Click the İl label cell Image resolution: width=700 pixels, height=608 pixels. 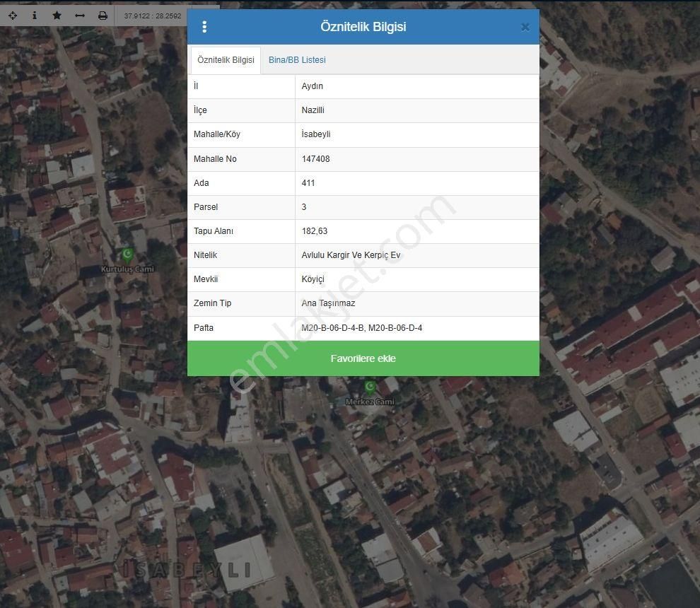click(241, 86)
